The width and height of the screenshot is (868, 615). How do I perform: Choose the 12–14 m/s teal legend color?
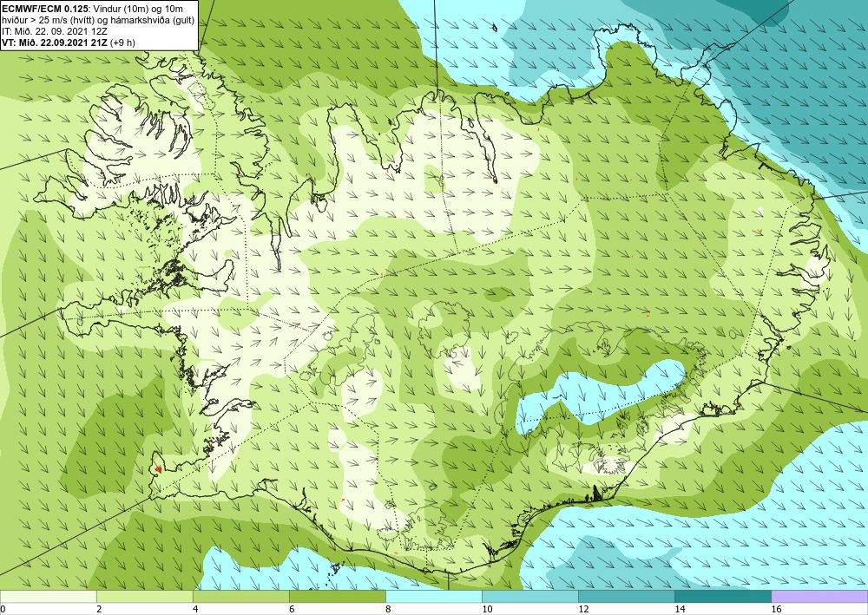[x=626, y=597]
